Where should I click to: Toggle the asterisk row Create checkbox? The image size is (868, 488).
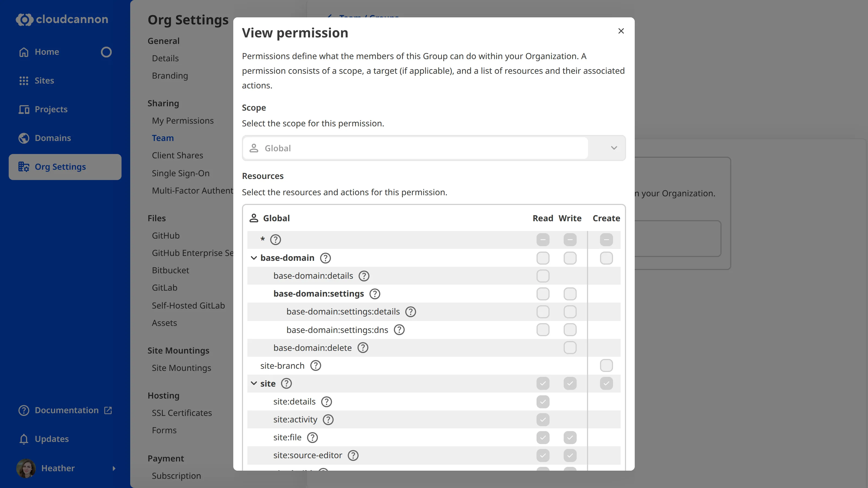click(606, 240)
